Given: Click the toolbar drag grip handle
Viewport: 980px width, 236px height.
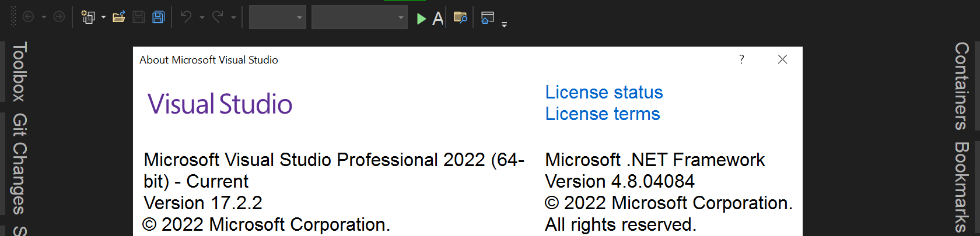Looking at the screenshot, I should 14,17.
